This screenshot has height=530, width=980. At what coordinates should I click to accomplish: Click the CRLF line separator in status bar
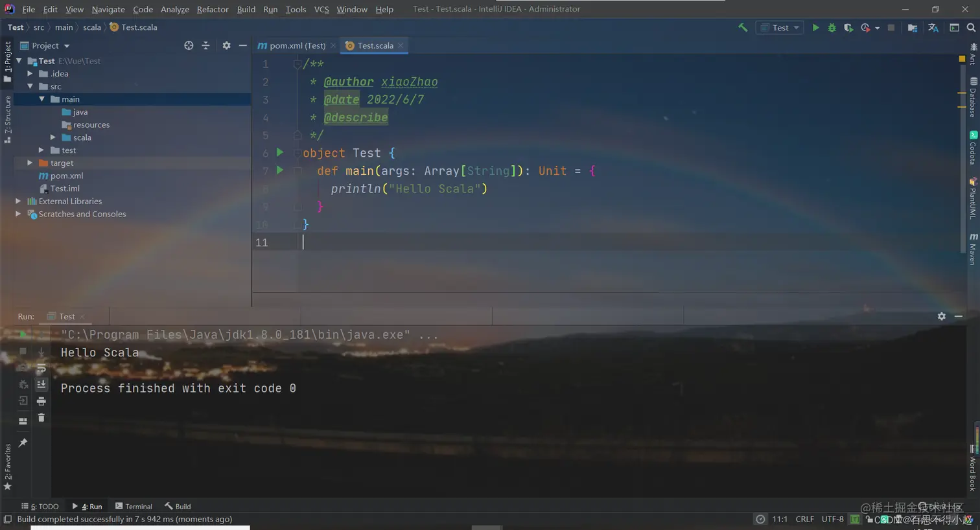coord(804,519)
